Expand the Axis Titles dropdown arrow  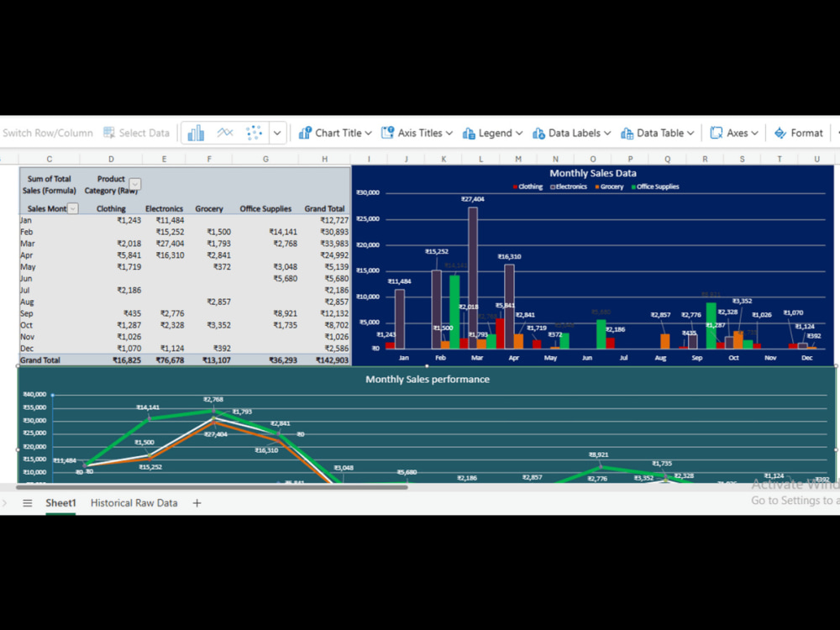(449, 133)
